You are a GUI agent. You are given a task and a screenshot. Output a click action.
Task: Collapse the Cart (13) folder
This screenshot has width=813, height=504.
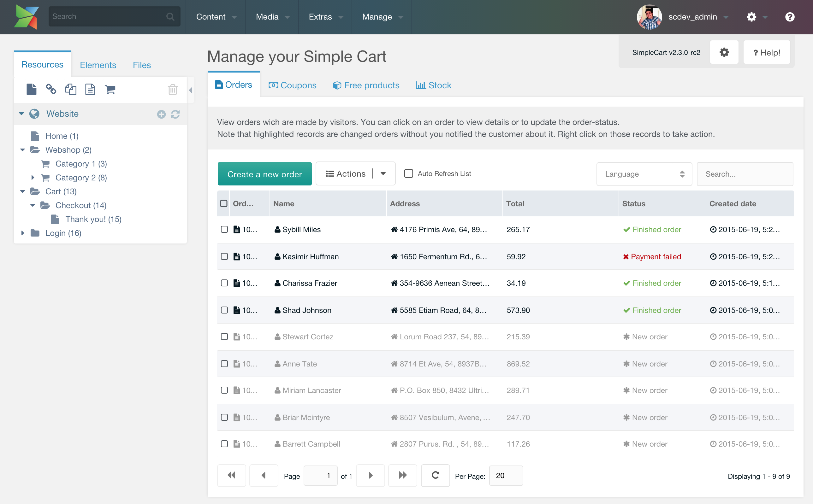23,192
